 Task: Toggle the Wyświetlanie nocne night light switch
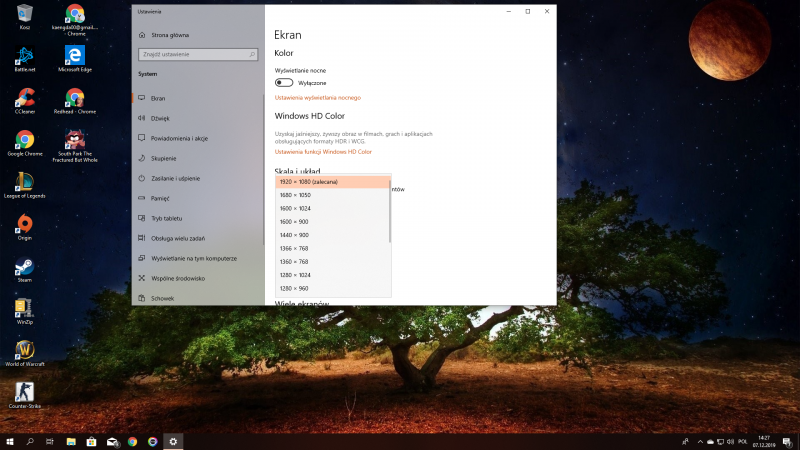click(284, 83)
